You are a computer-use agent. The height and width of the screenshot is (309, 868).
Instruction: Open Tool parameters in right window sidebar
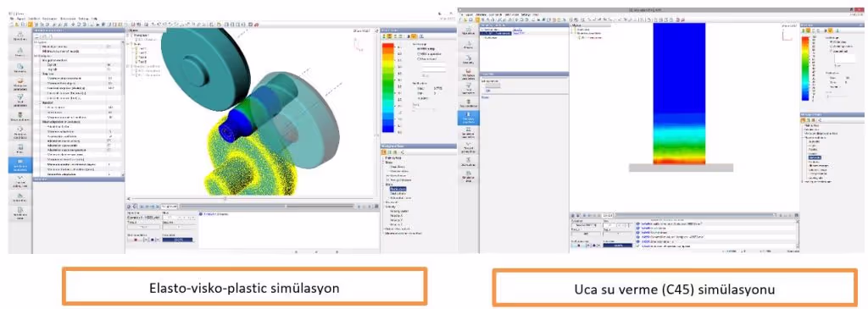[x=468, y=88]
